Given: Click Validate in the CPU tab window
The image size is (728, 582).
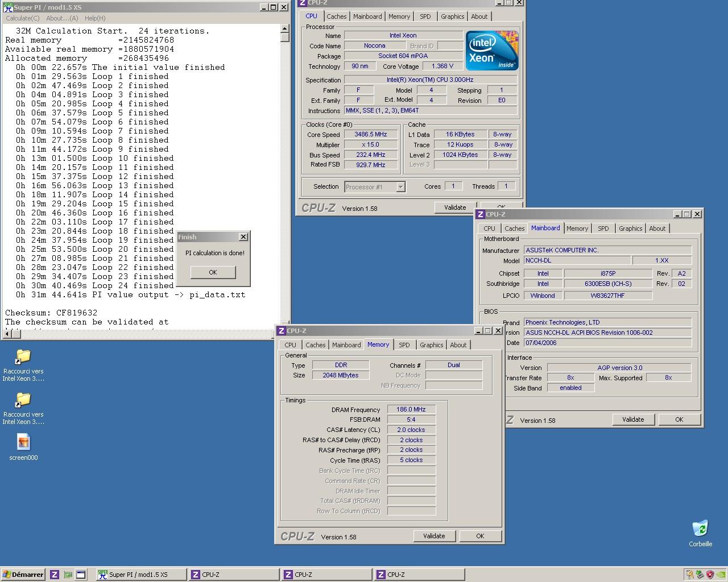Looking at the screenshot, I should coord(455,207).
